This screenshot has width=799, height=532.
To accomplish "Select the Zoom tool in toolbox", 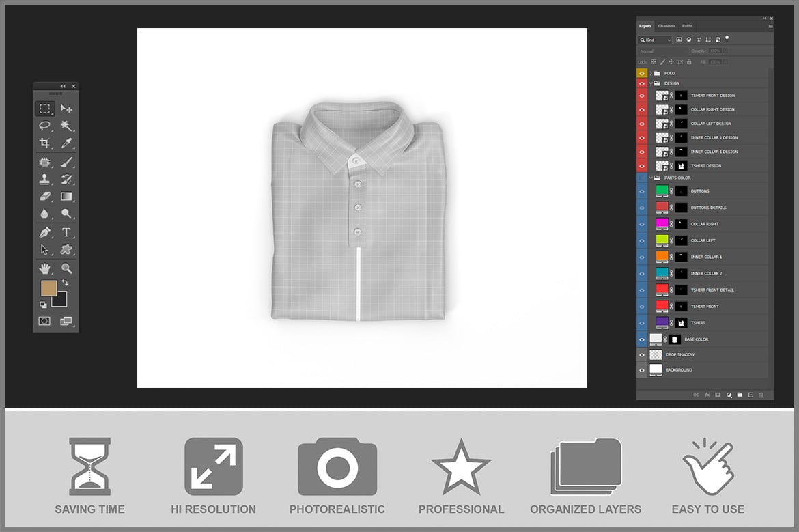I will [66, 268].
